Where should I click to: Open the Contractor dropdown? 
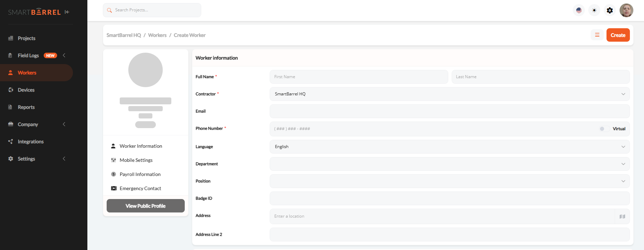[449, 94]
